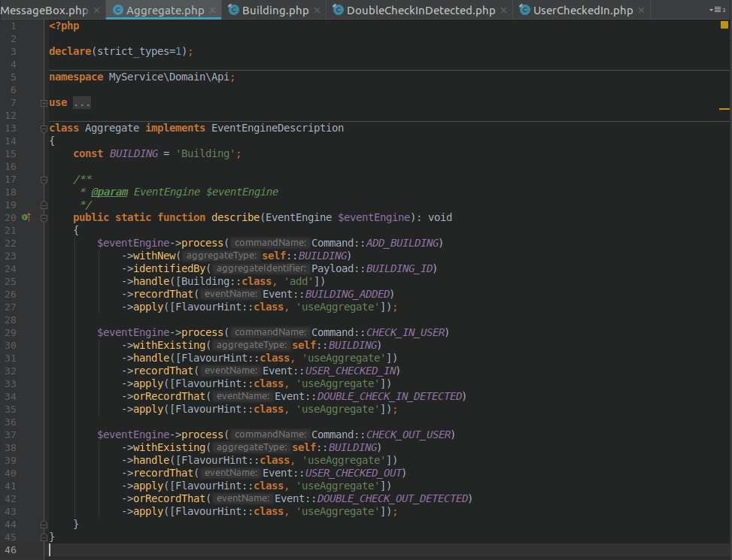Collapse the describe method fold marker

tap(44, 217)
